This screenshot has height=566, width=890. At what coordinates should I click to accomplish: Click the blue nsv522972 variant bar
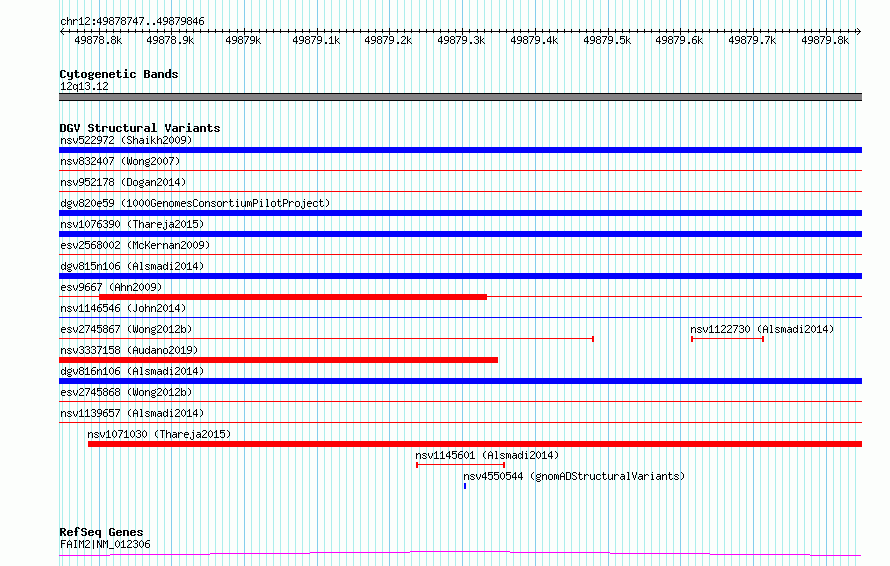tap(460, 150)
